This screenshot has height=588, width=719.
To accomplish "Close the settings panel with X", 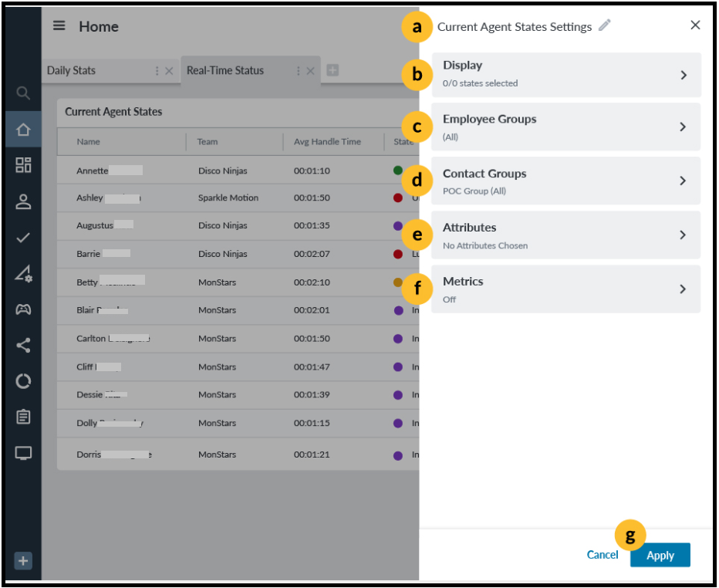I will [695, 25].
